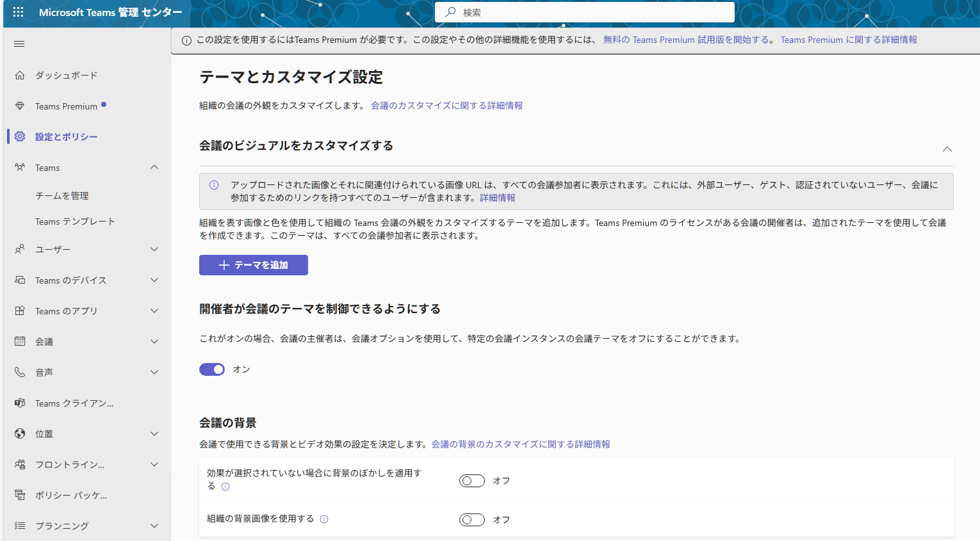Viewport: 980px width, 541px height.
Task: Click the ユーザー people icon
Action: (x=20, y=250)
